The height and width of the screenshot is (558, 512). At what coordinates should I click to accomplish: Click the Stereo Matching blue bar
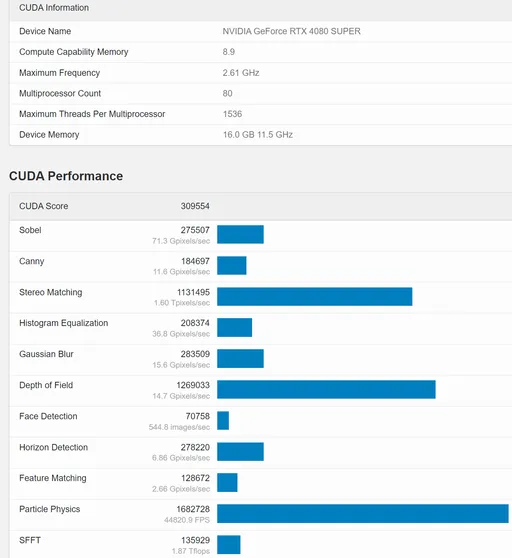tap(315, 296)
